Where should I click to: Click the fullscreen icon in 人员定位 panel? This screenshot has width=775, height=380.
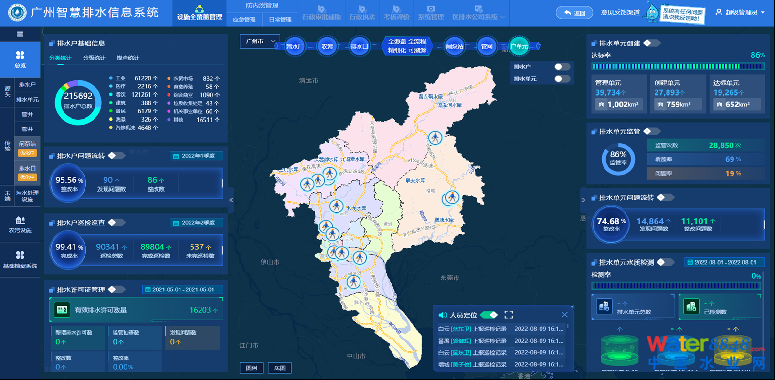[509, 315]
